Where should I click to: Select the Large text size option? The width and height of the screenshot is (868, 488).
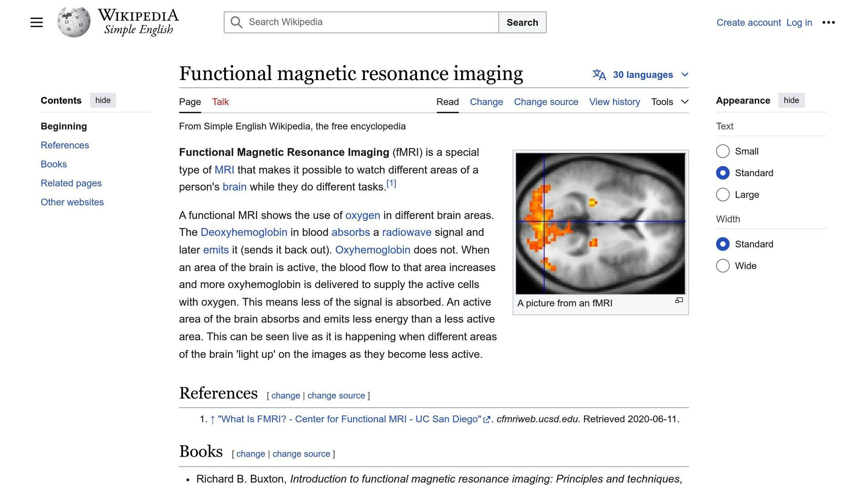(x=723, y=194)
